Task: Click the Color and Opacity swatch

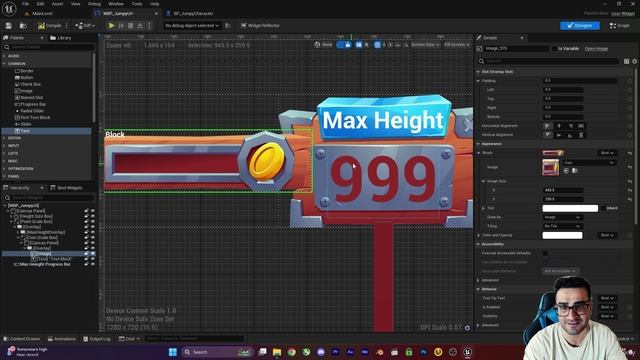Action: pyautogui.click(x=562, y=235)
